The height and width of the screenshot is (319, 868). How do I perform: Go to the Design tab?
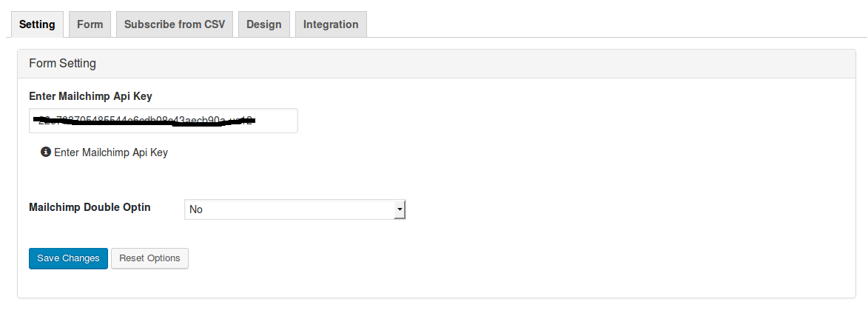coord(264,24)
